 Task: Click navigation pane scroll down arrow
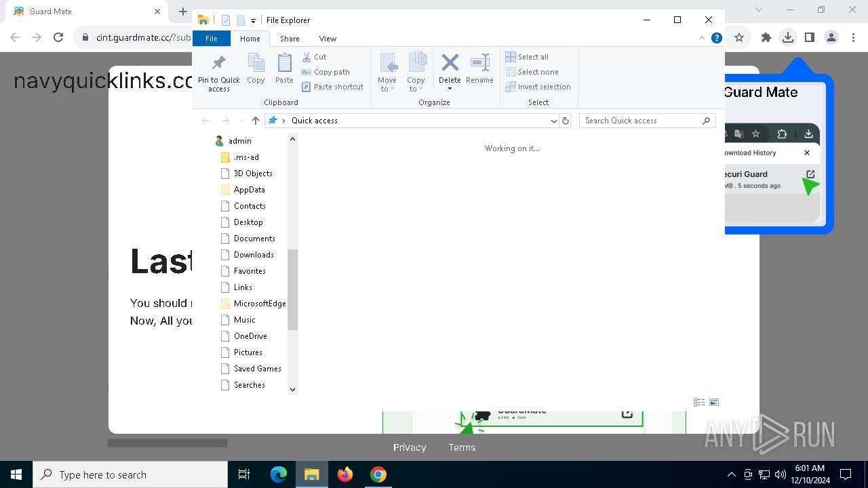coord(292,389)
